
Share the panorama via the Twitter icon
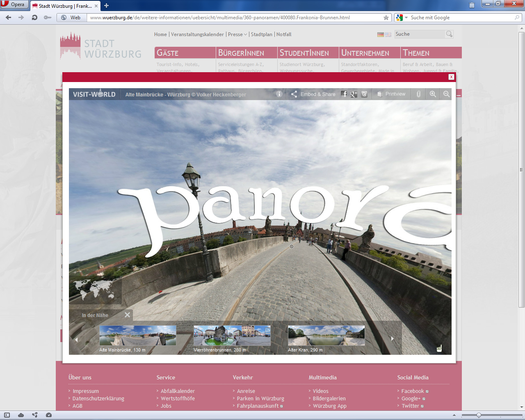[x=364, y=94]
